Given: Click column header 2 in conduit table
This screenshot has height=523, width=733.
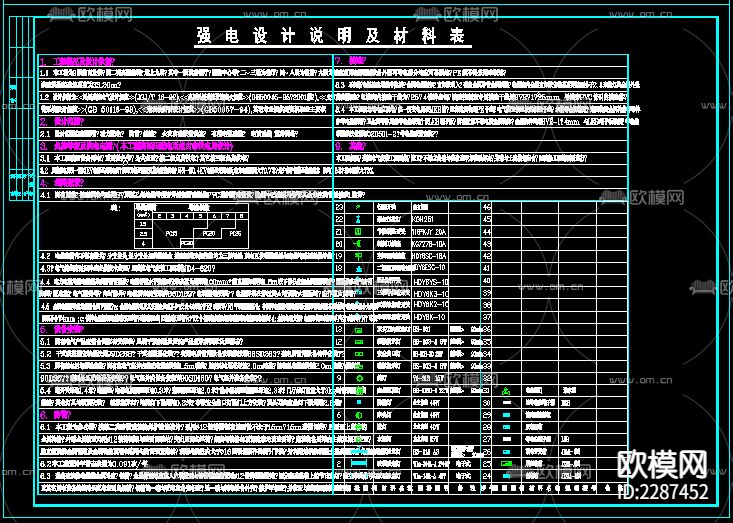Looking at the screenshot, I should (x=159, y=216).
